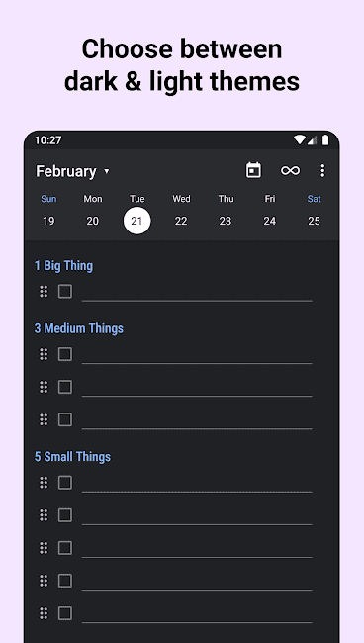Open the three-dot overflow menu

point(322,170)
